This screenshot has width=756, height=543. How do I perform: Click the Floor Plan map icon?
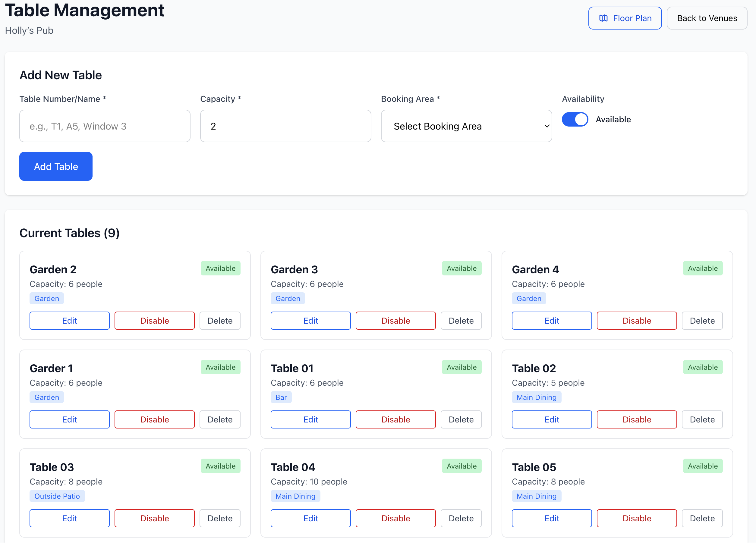(x=604, y=18)
